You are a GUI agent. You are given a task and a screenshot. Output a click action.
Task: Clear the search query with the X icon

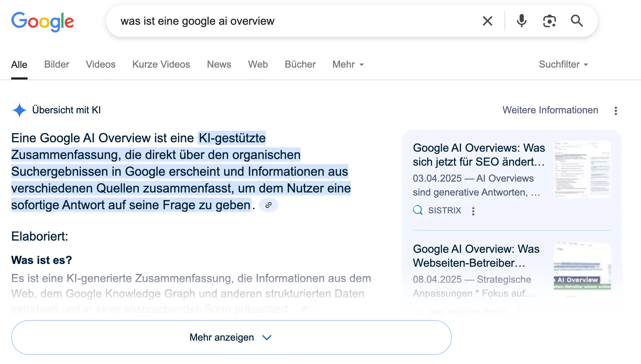click(x=487, y=21)
